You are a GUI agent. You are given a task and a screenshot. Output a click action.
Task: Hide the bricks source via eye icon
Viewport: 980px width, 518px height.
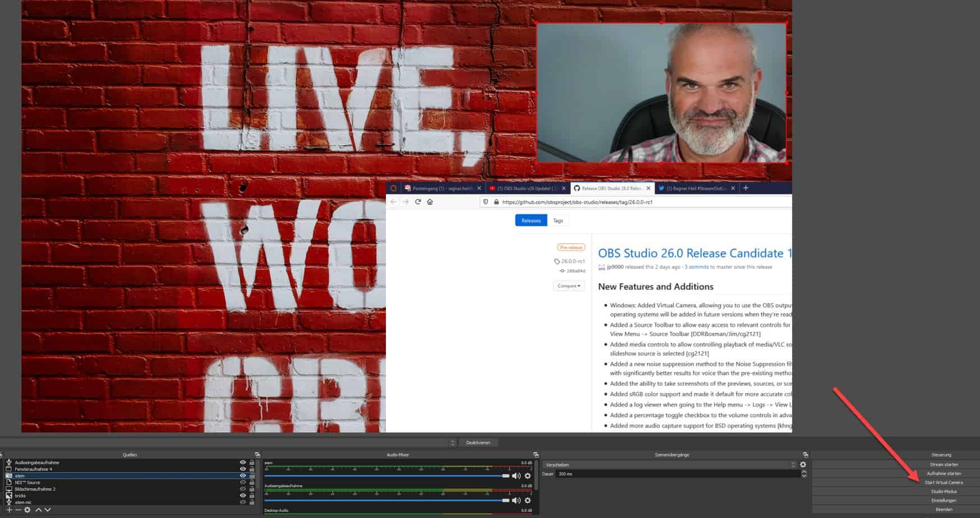pyautogui.click(x=243, y=496)
